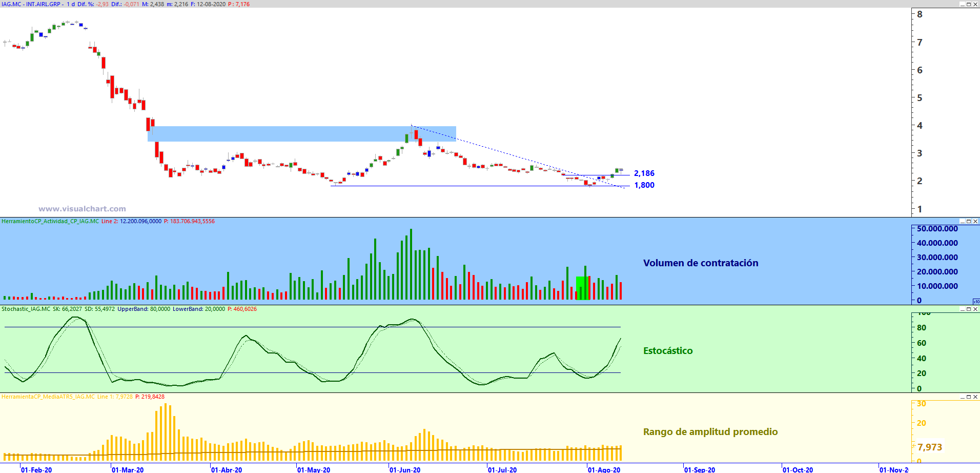The image size is (980, 473).
Task: Close the Stochastic indicator pane
Action: [975, 309]
